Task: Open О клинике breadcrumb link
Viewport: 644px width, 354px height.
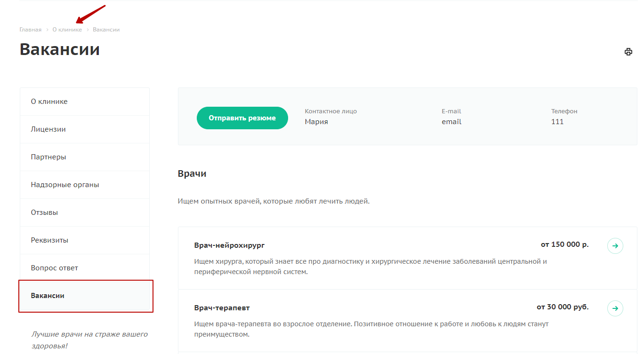Action: 67,30
